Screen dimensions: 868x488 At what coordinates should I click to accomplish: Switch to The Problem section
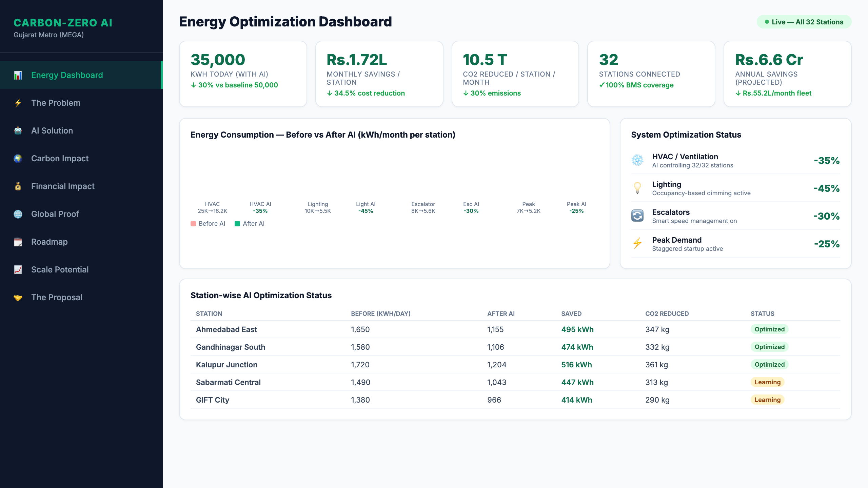pos(56,103)
